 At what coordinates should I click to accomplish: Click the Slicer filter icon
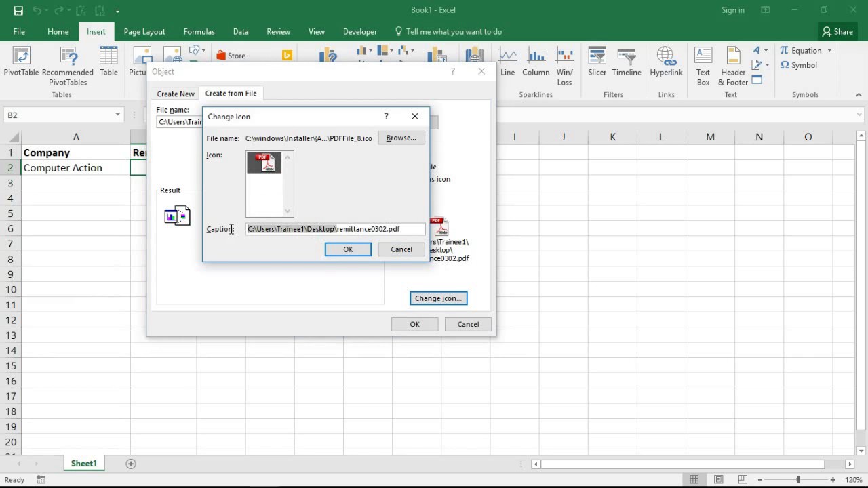coord(597,62)
